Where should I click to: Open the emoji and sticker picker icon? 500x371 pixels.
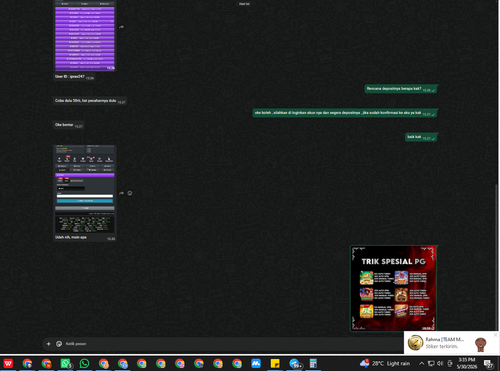point(59,344)
